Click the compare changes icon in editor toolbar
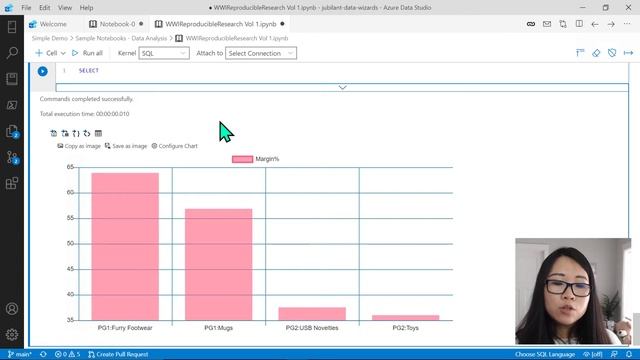The height and width of the screenshot is (360, 640). point(563,24)
